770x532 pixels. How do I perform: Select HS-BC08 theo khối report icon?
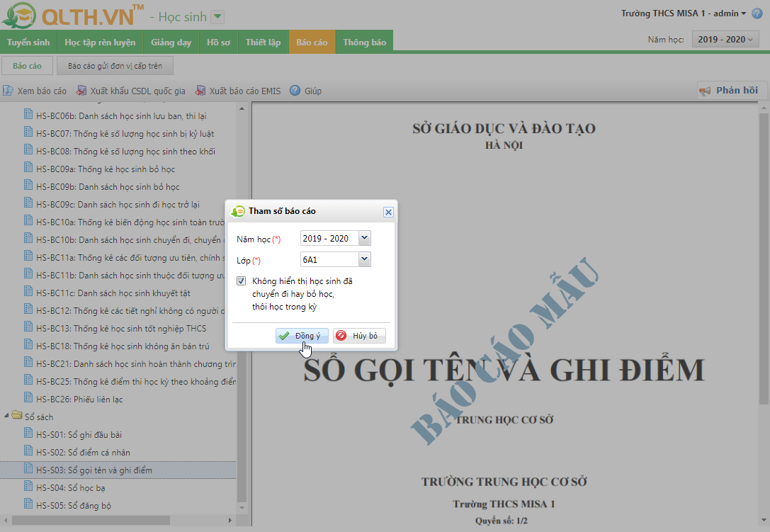pyautogui.click(x=28, y=150)
